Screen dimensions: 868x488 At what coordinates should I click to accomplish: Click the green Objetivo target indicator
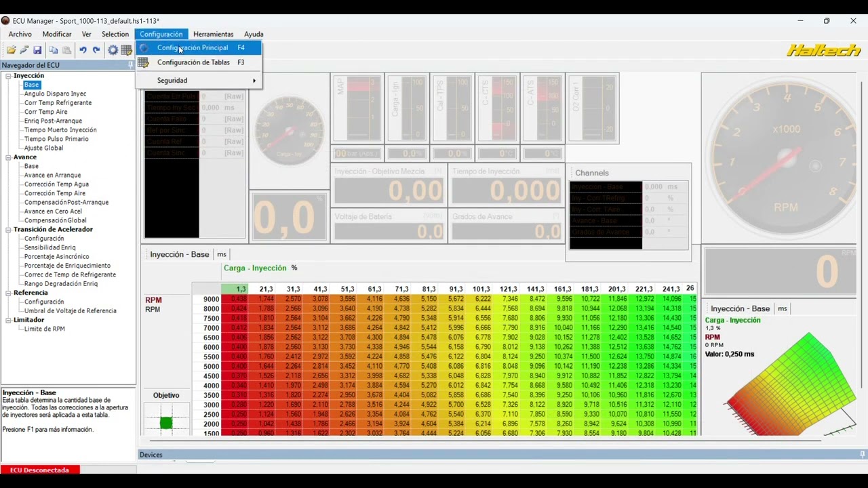[166, 424]
